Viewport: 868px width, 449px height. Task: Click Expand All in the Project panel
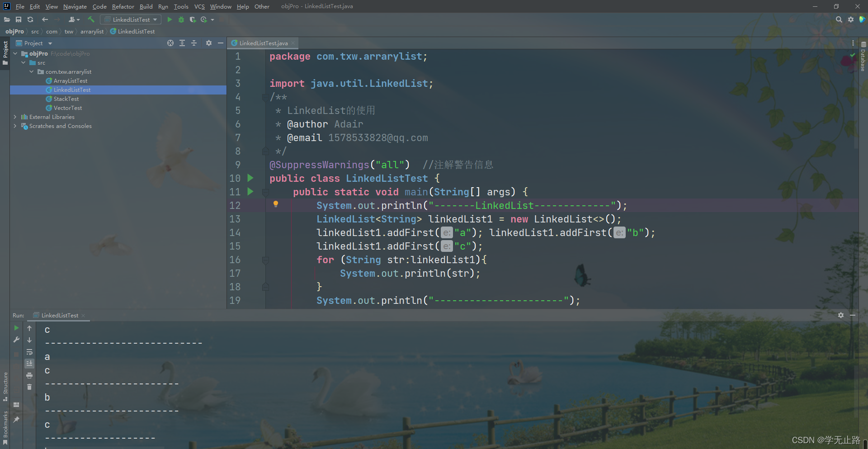pyautogui.click(x=182, y=43)
